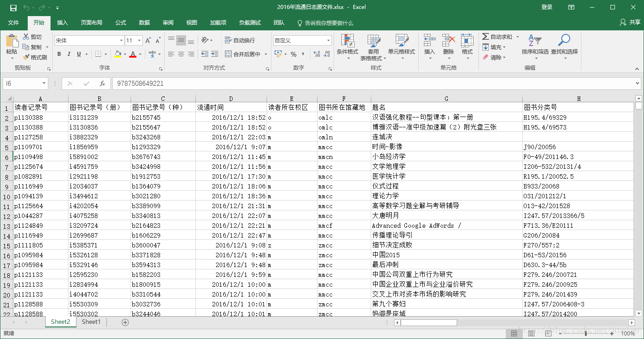Add a new sheet with plus icon
This screenshot has width=644, height=339.
coord(125,322)
